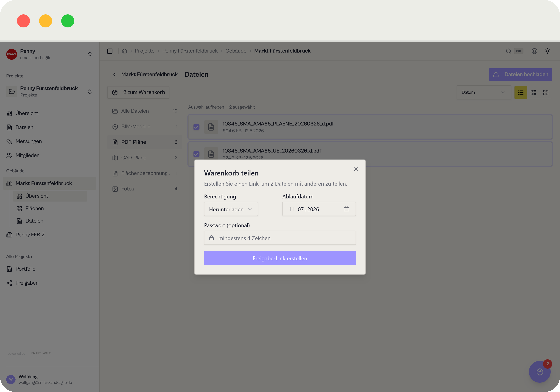560x392 pixels.
Task: Select Penny FFB 2 building
Action: coord(50,235)
